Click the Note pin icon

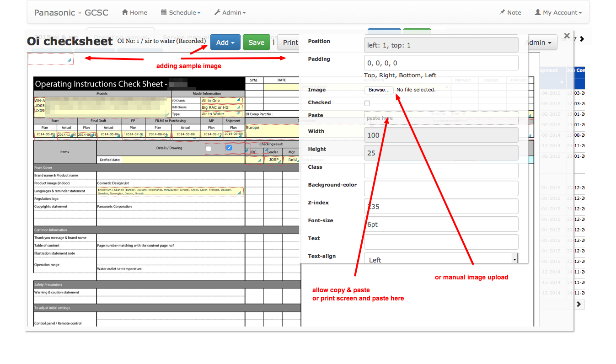click(502, 13)
